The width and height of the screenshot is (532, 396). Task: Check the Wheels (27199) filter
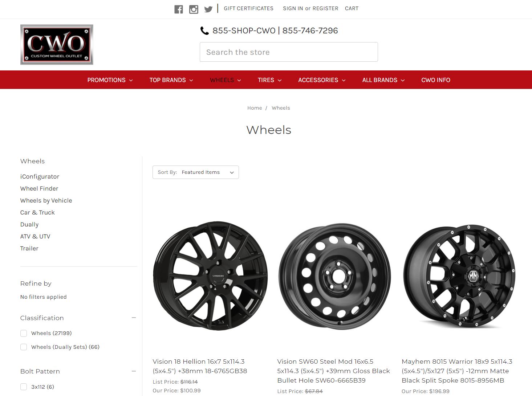pos(24,333)
